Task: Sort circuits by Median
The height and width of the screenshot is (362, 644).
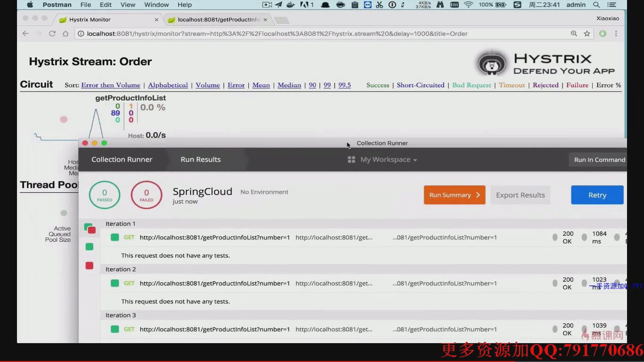Action: click(x=289, y=85)
